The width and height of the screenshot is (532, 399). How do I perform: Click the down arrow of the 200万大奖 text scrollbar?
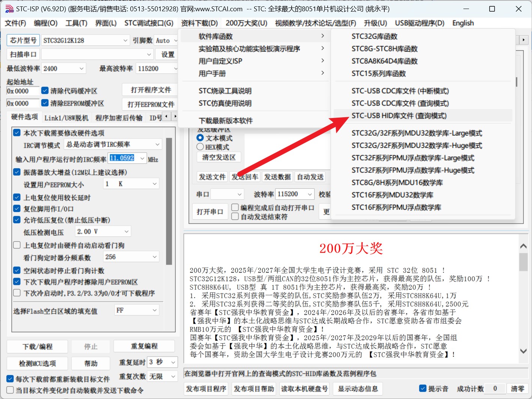point(523,351)
